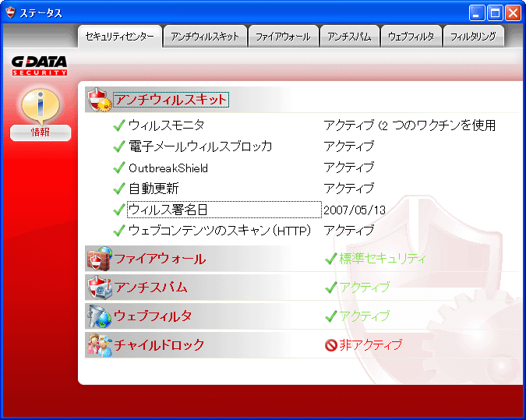Viewport: 526px width, 420px height.
Task: Click アクティブ status for 自動更新
Action: 349,189
